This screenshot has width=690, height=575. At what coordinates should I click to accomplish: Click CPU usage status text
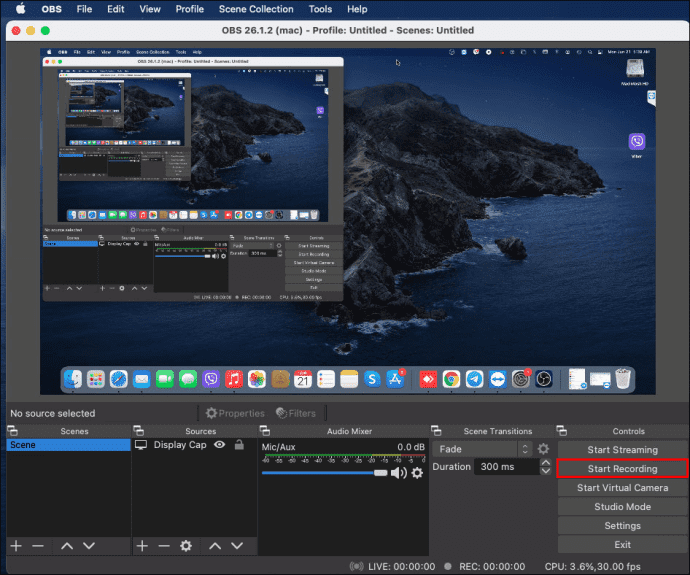coord(592,566)
